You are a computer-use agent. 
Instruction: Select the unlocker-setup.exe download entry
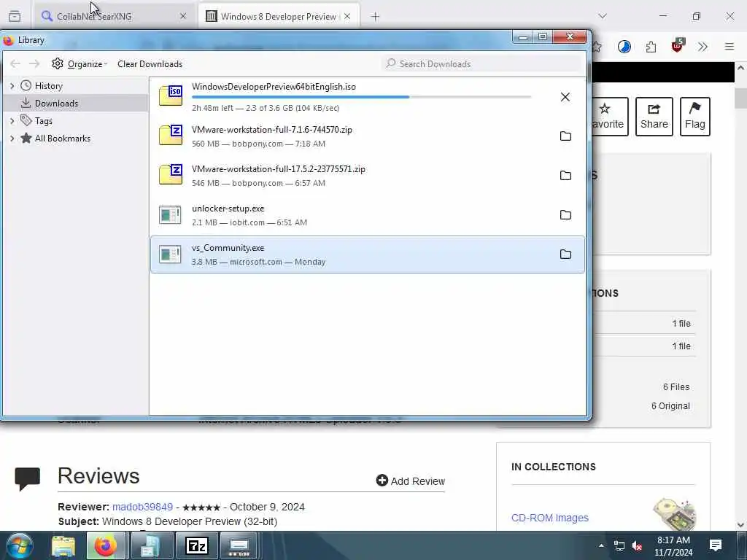click(368, 215)
